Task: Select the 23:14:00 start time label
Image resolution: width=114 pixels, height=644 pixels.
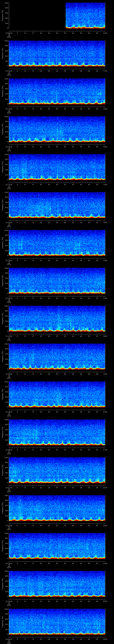Action: [x=9, y=222]
